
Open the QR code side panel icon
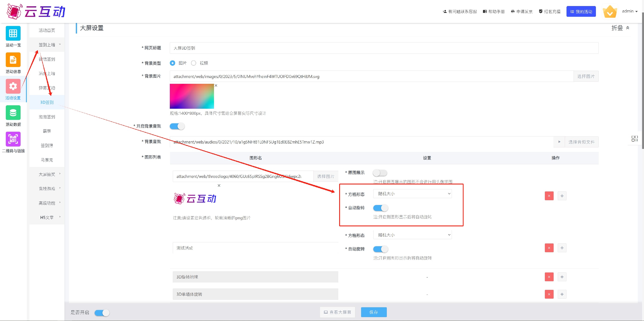tap(635, 139)
